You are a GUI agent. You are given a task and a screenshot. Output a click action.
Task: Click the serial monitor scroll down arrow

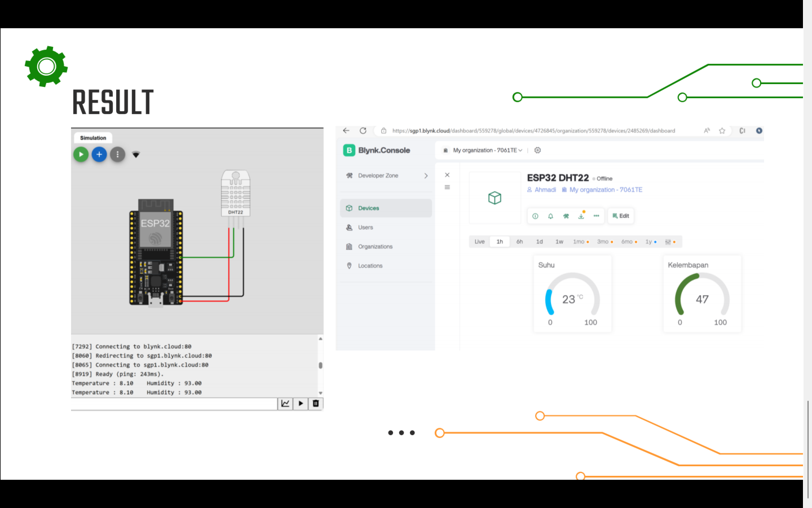(321, 393)
